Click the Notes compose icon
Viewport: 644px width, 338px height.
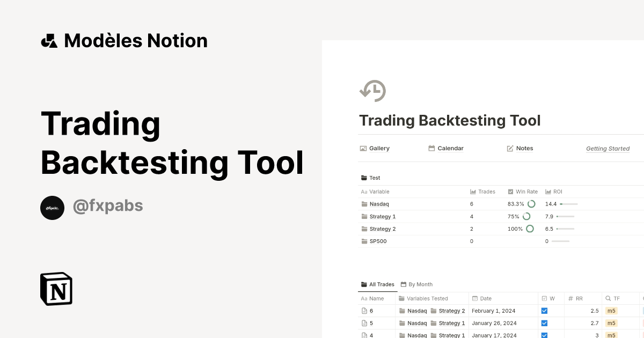pos(509,148)
